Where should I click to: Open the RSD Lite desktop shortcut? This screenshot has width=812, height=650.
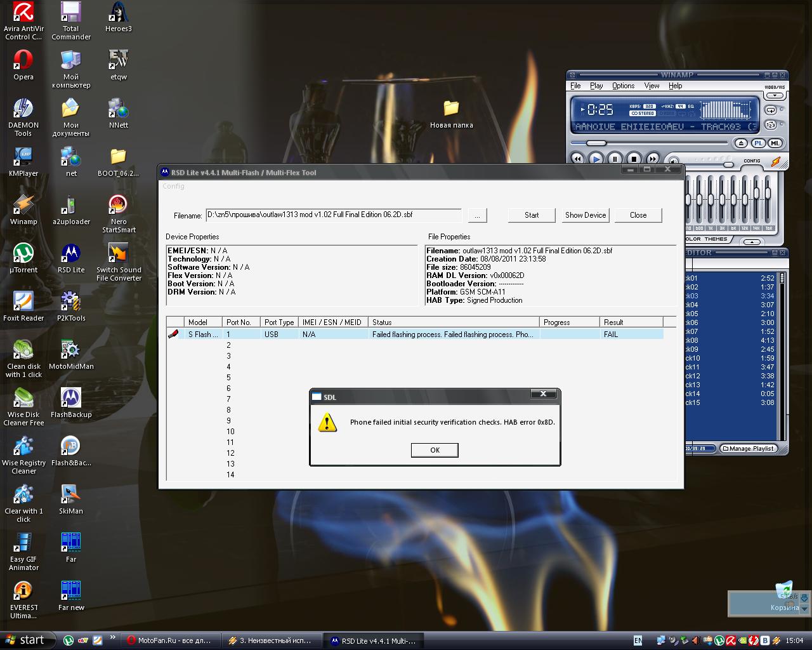coord(71,257)
